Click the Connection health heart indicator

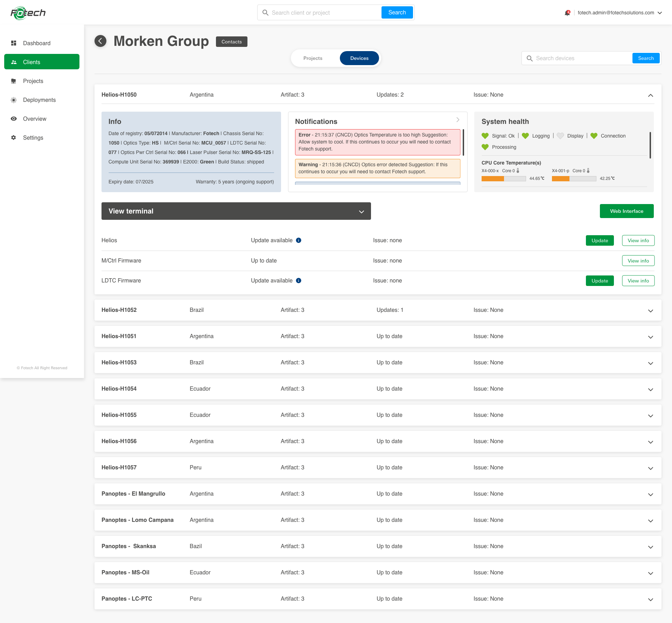tap(594, 136)
